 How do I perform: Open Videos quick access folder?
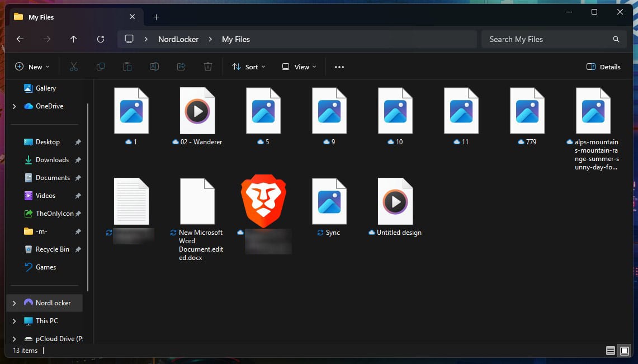45,196
